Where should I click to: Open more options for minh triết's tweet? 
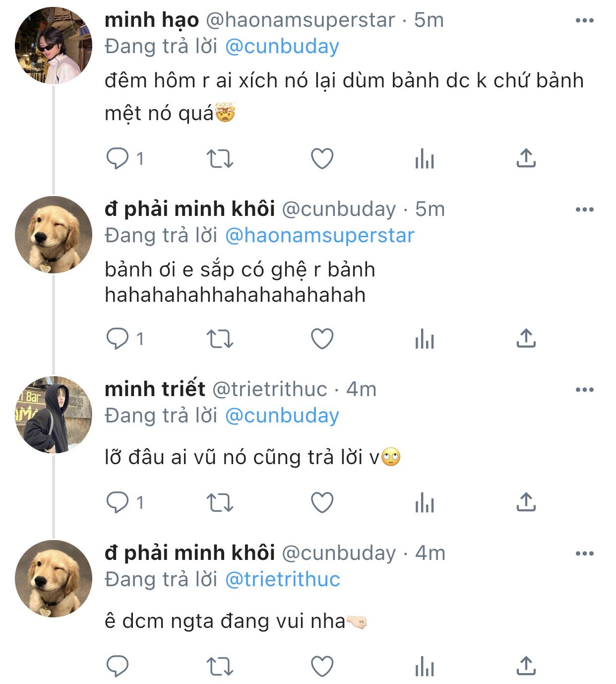[584, 390]
